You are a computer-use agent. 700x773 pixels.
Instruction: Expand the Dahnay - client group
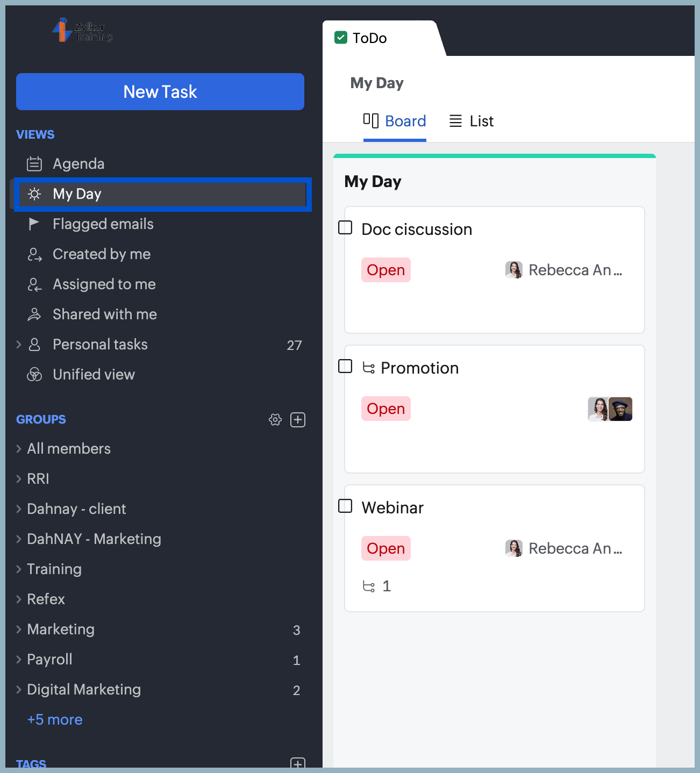point(19,509)
